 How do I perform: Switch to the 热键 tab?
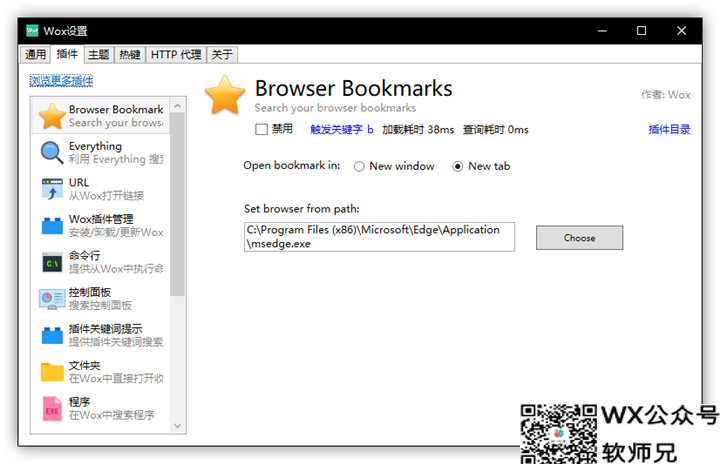click(130, 55)
